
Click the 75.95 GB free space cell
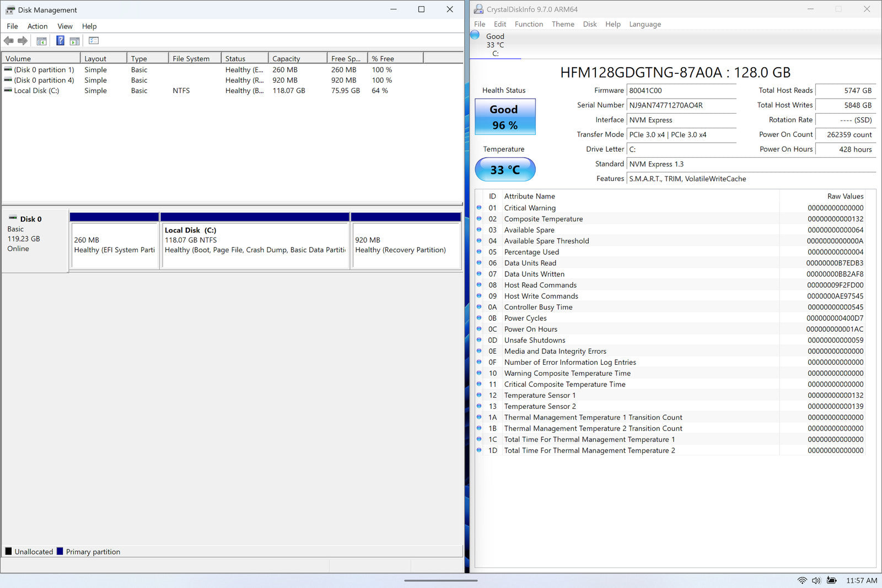346,90
